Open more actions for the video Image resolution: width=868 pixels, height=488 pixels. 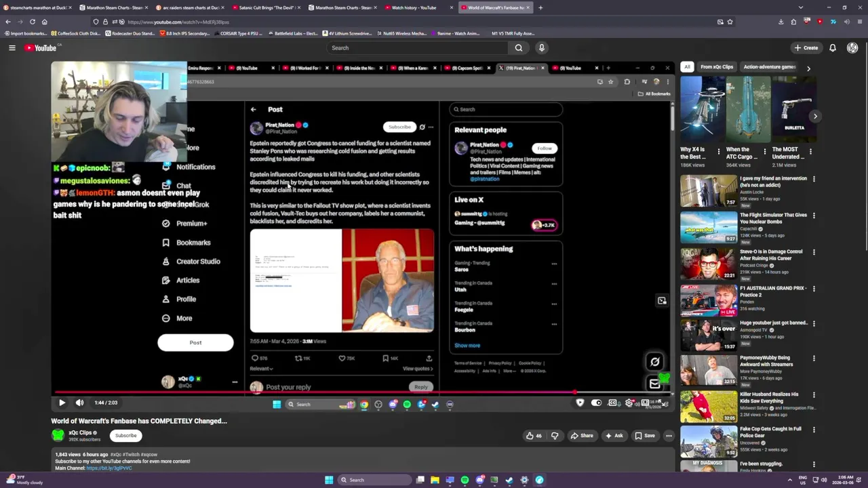tap(669, 436)
